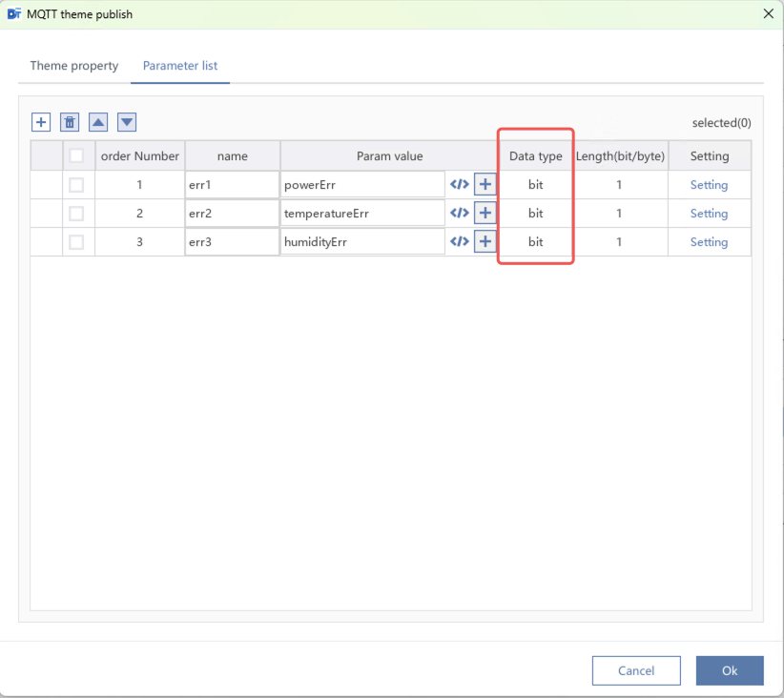Open Data type cell for err2 row

[x=535, y=214]
